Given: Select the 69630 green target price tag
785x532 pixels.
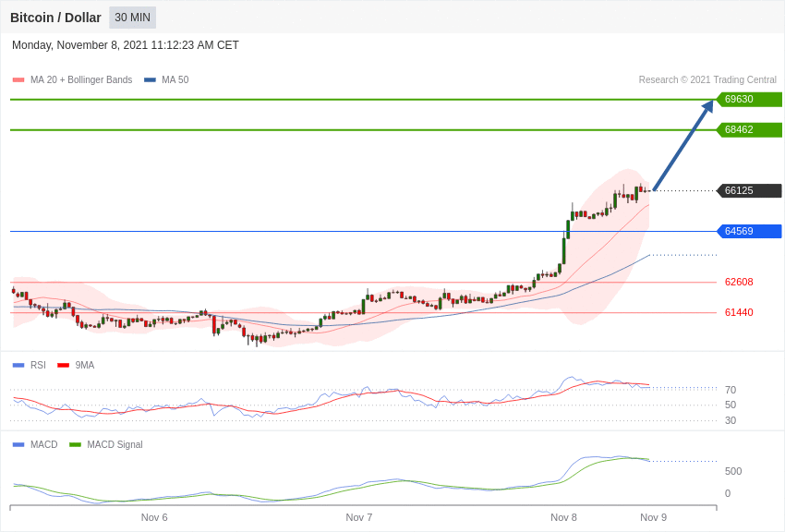Looking at the screenshot, I should pos(749,100).
